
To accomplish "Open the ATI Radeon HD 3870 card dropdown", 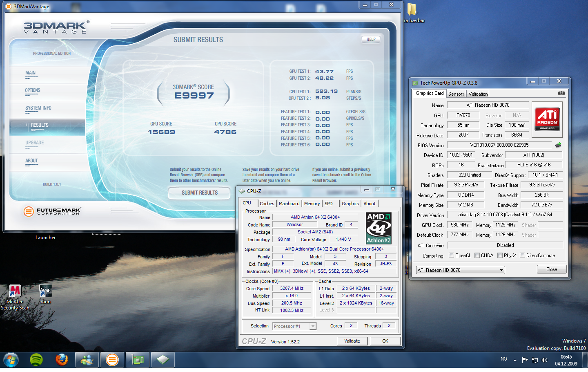I will tap(460, 270).
